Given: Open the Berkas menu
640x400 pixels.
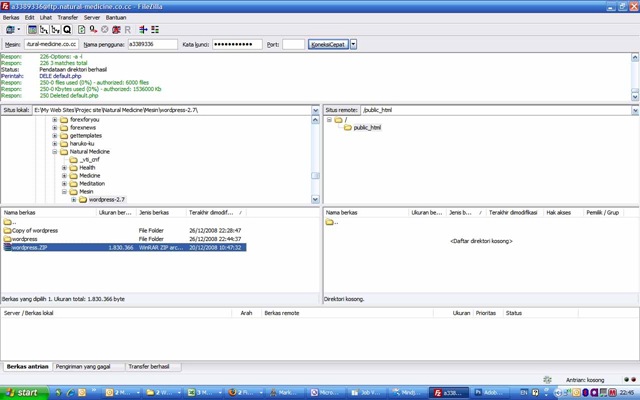Looking at the screenshot, I should click(x=11, y=18).
